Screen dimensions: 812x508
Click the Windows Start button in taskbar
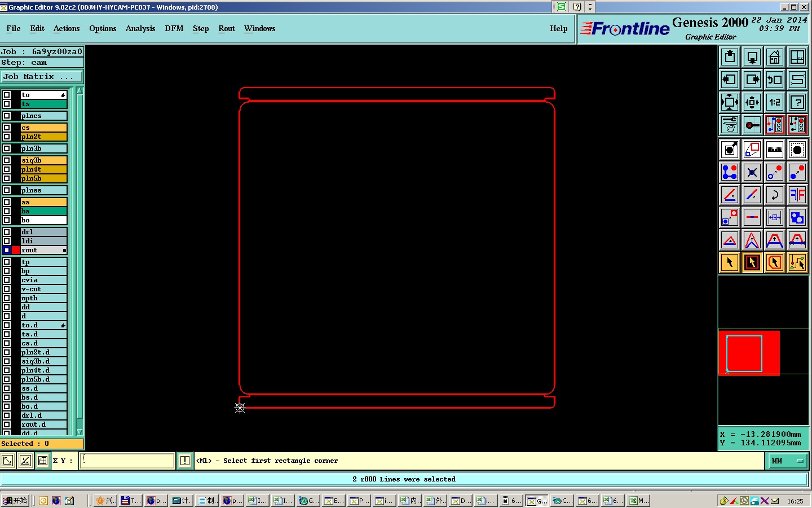click(15, 501)
